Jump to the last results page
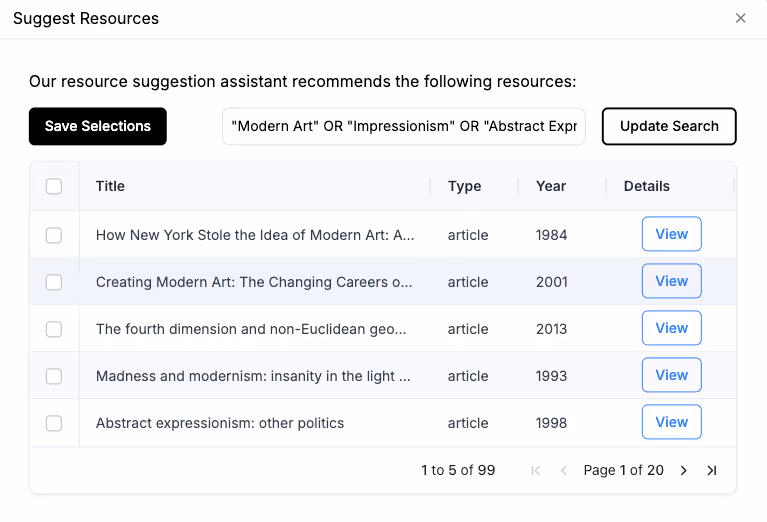This screenshot has height=522, width=767. click(712, 471)
